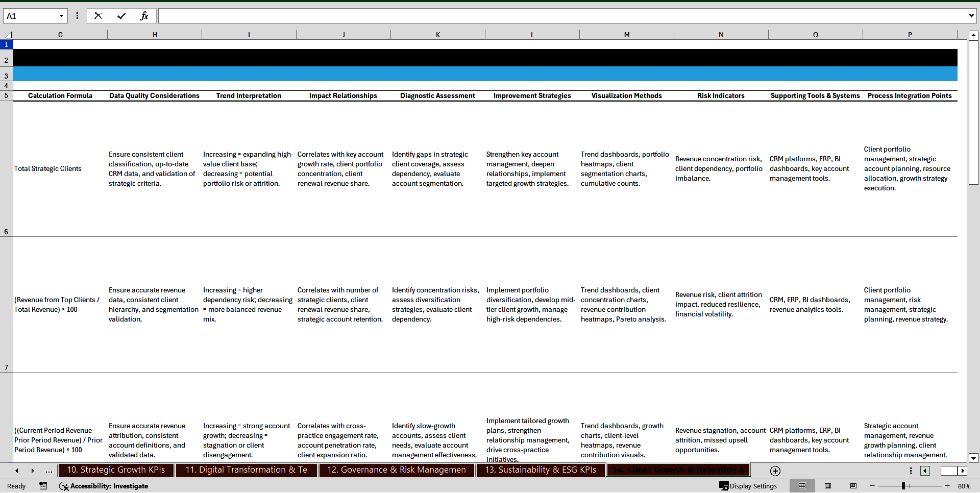The height and width of the screenshot is (493, 980).
Task: Click the Accessibility: Investigate button
Action: 104,486
